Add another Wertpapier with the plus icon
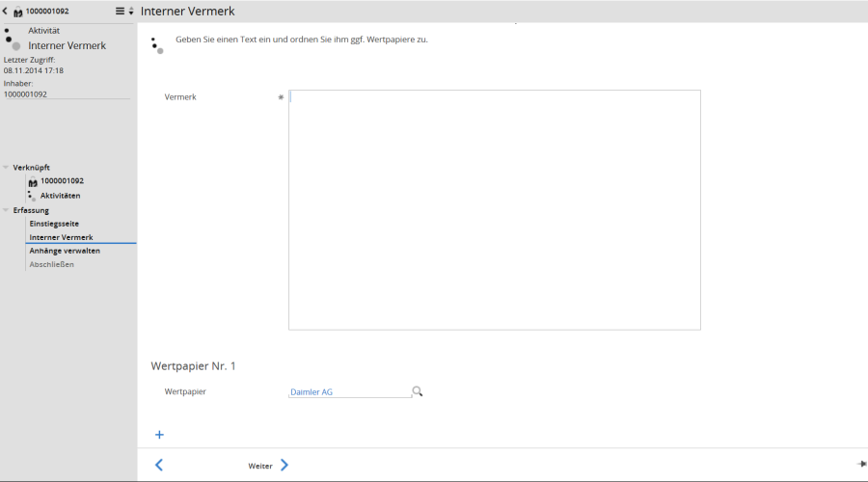This screenshot has height=482, width=868. (159, 435)
